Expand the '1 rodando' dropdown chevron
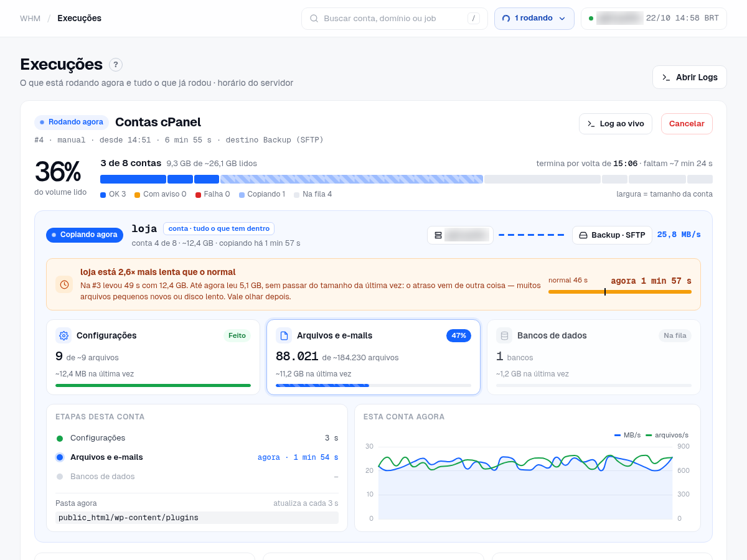The image size is (747, 560). click(x=562, y=19)
